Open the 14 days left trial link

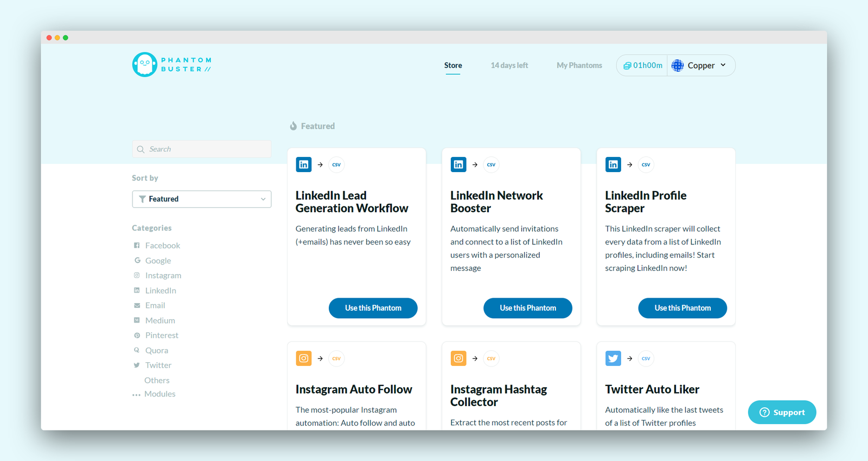[x=509, y=65]
